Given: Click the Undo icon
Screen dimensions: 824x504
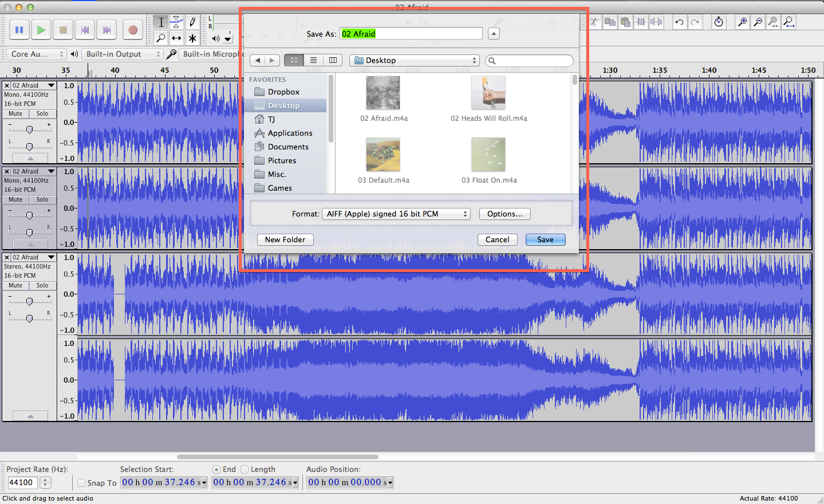Looking at the screenshot, I should 681,22.
